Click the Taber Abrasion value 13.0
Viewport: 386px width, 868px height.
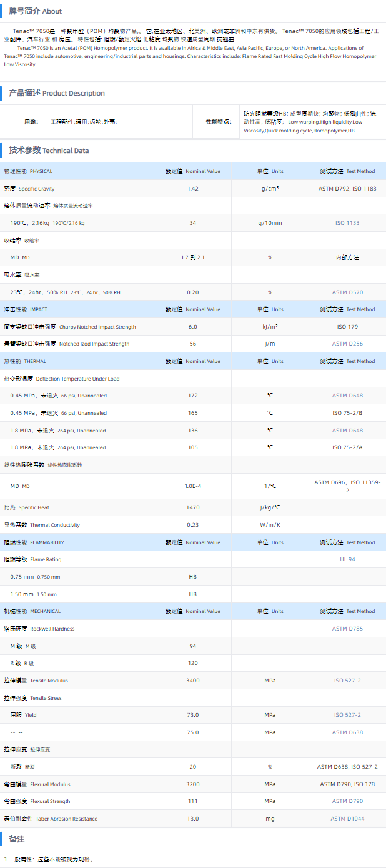pyautogui.click(x=193, y=819)
